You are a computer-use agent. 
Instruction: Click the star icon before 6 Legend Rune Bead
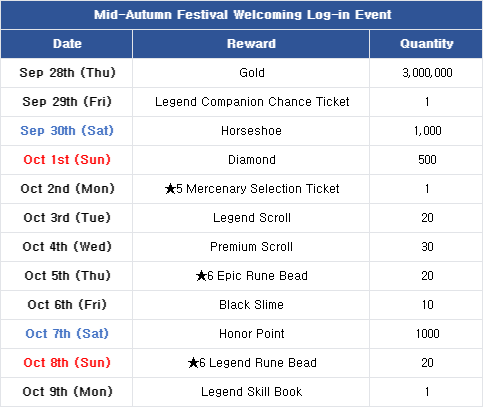coord(193,363)
